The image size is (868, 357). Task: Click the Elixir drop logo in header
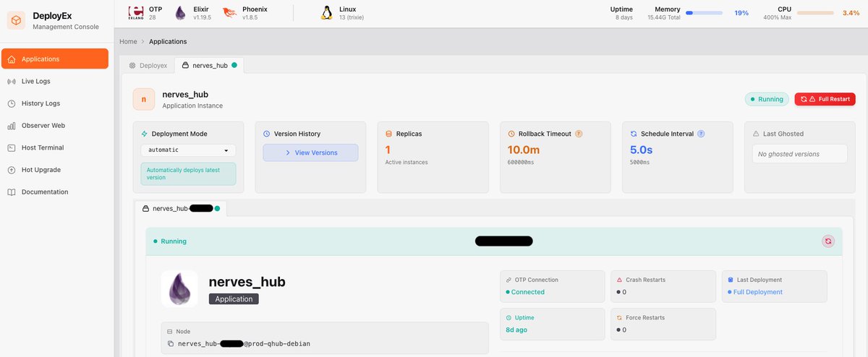click(x=180, y=13)
